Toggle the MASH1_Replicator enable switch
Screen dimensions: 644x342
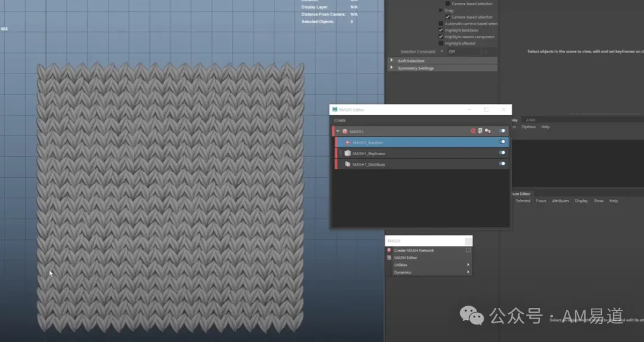coord(502,153)
